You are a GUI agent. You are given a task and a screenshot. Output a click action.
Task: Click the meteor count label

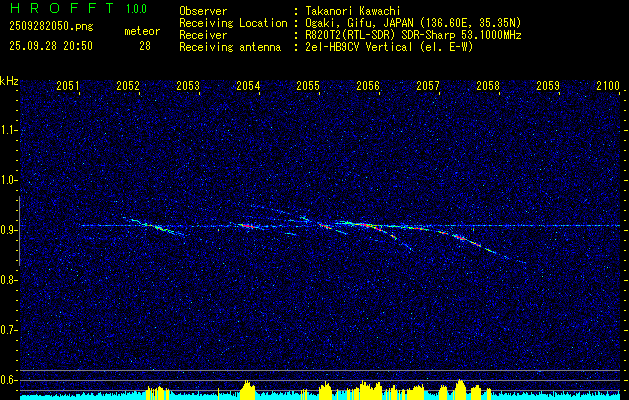[142, 31]
